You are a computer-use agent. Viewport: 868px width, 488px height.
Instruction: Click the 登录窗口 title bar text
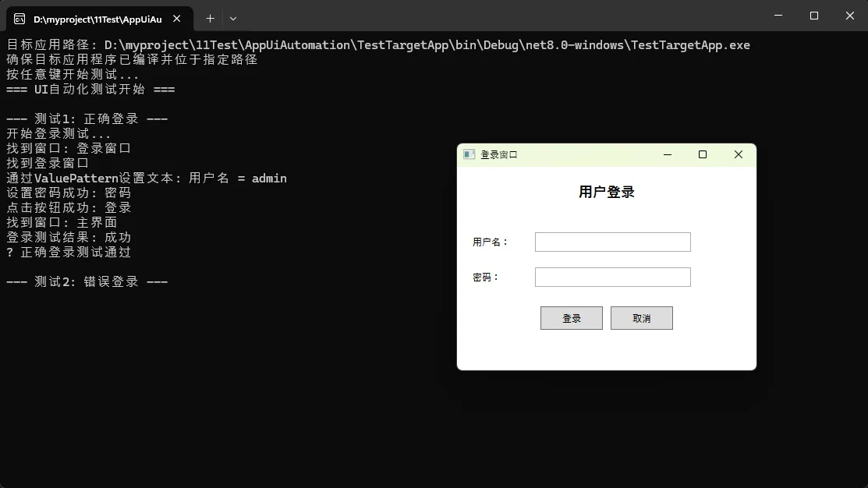499,155
